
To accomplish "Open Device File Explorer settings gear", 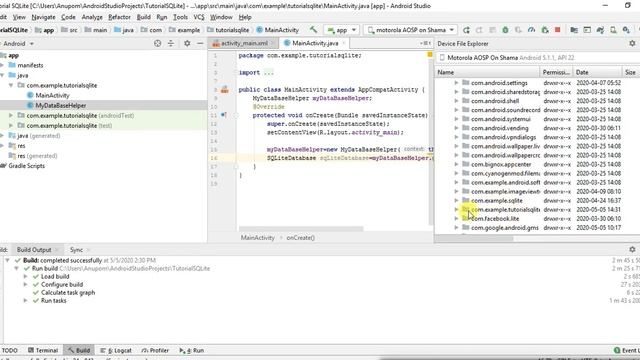I will point(632,43).
